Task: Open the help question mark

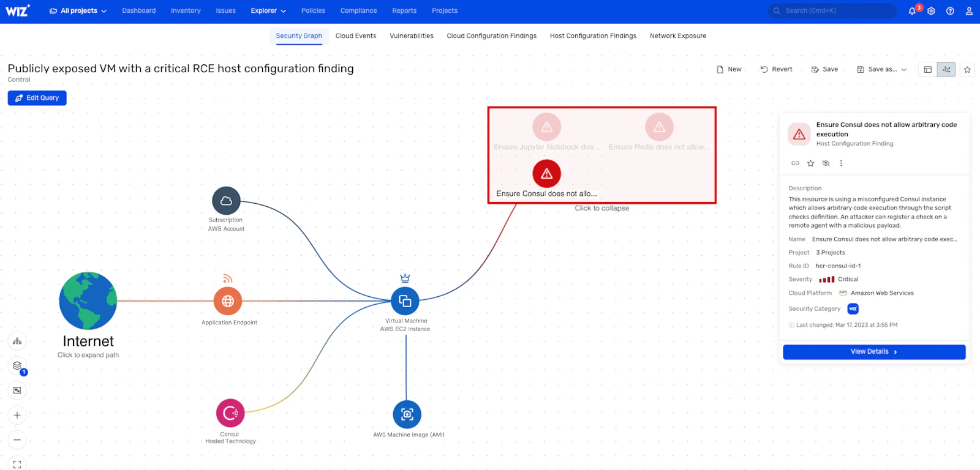Action: click(950, 11)
